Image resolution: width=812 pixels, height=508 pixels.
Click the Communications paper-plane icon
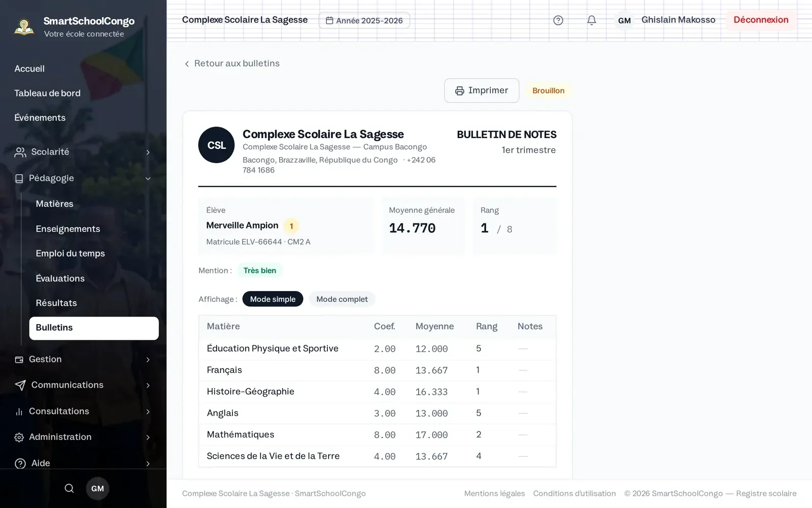click(20, 385)
